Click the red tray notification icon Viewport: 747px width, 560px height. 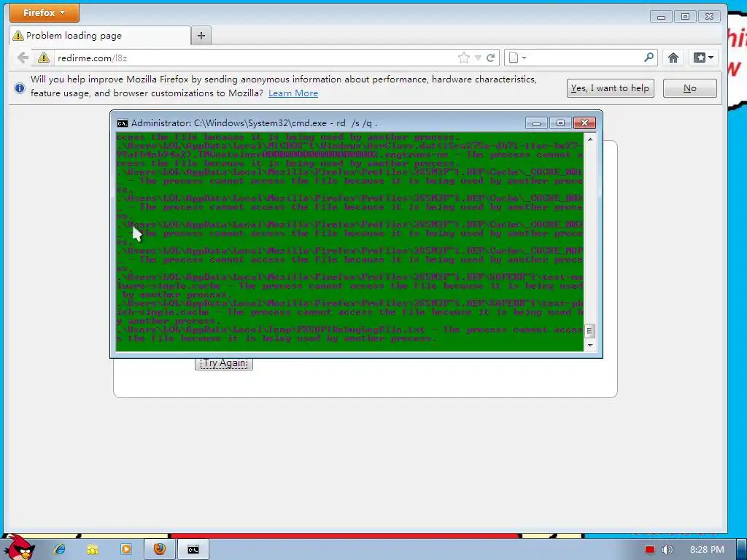(x=650, y=550)
